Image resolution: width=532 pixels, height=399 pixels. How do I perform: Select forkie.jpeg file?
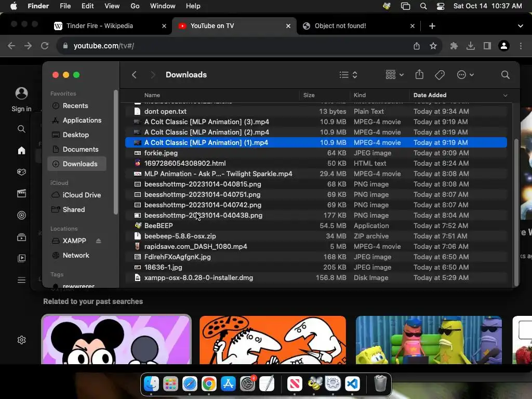(x=316, y=153)
